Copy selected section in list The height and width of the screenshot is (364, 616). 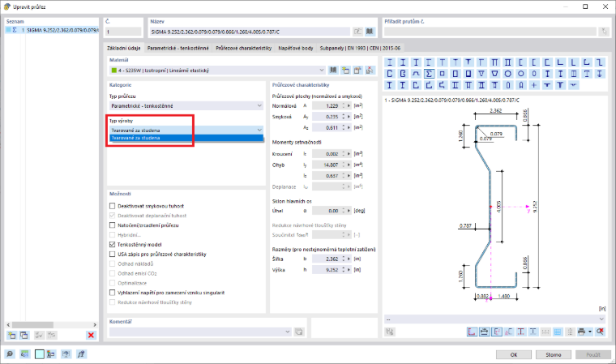24,336
